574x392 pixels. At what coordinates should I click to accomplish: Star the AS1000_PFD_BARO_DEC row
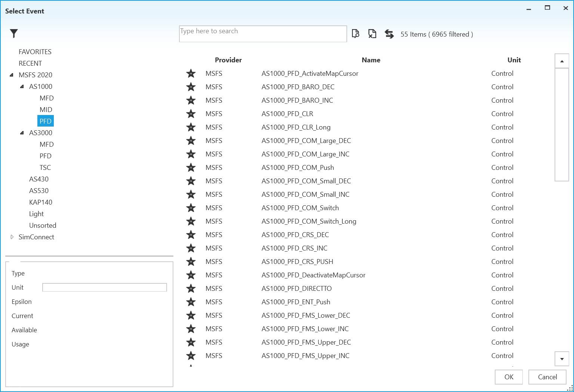(191, 87)
